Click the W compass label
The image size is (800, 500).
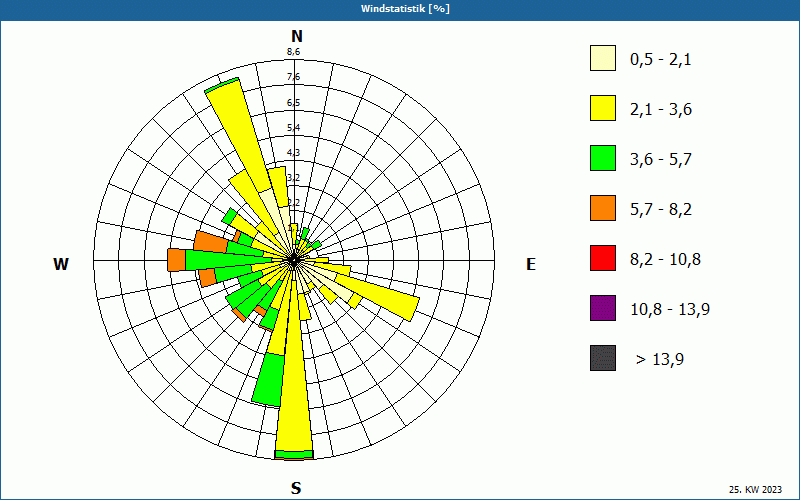tap(61, 264)
